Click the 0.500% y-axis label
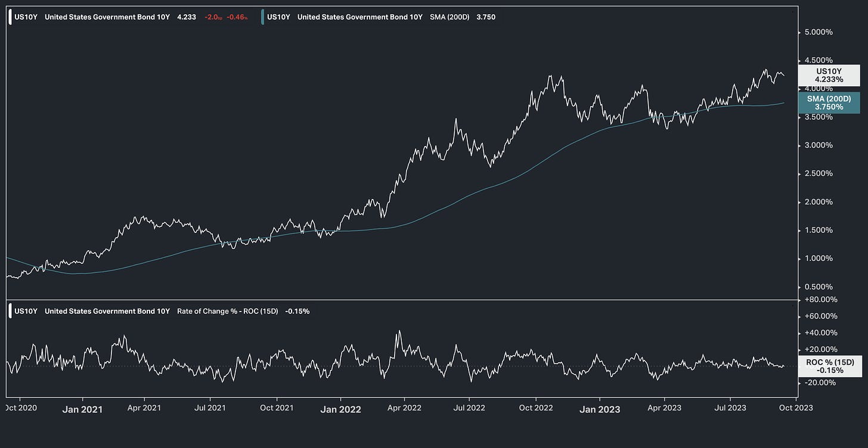The image size is (868, 448). [820, 287]
